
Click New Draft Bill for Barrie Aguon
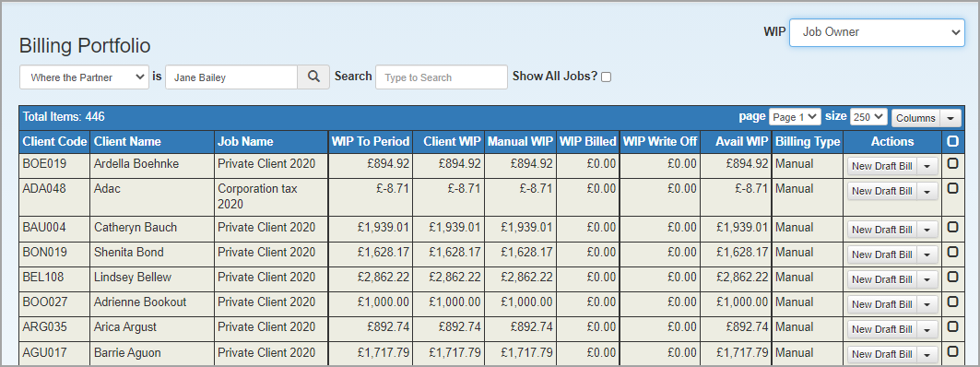click(882, 354)
